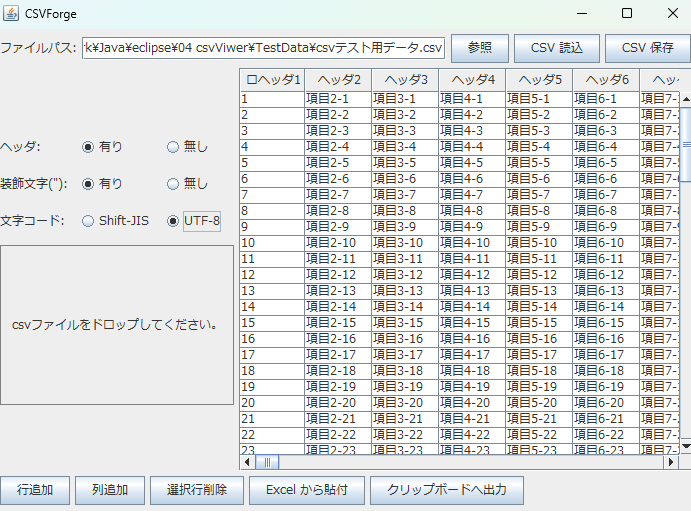Click the 行追加 button
The height and width of the screenshot is (511, 691).
click(x=35, y=490)
